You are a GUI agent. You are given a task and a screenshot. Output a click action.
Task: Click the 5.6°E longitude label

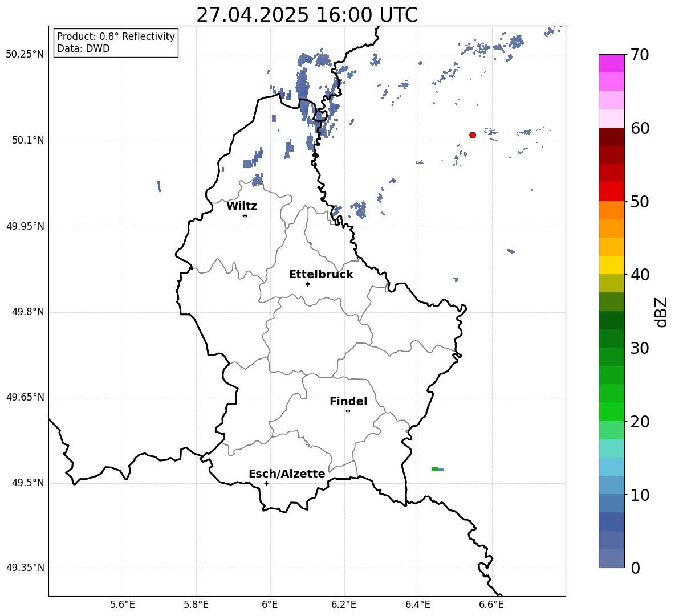tap(123, 605)
